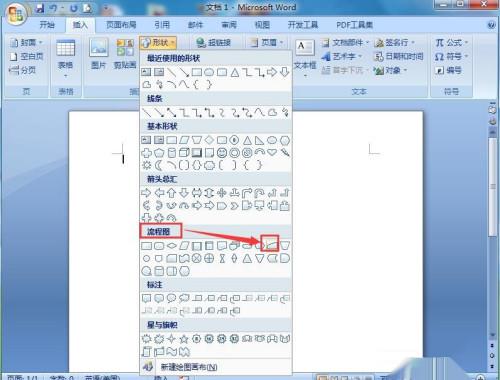Image resolution: width=500 pixels, height=380 pixels.
Task: Insert the right arrow block shape
Action: tap(146, 193)
